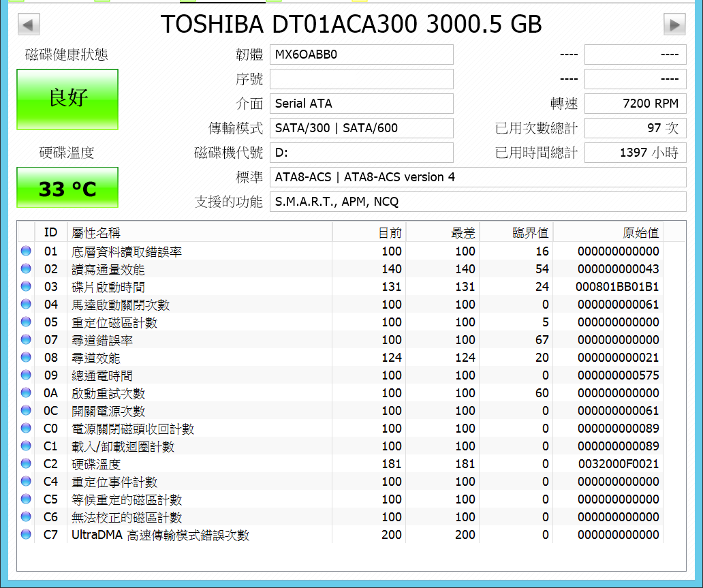
Task: Go to previous disk with left arrow
Action: point(29,25)
